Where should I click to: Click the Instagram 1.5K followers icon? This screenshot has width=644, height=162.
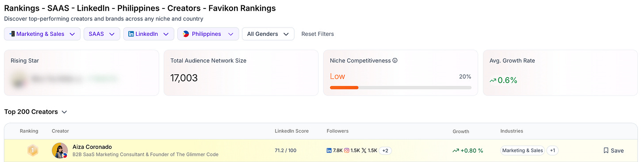pyautogui.click(x=347, y=150)
